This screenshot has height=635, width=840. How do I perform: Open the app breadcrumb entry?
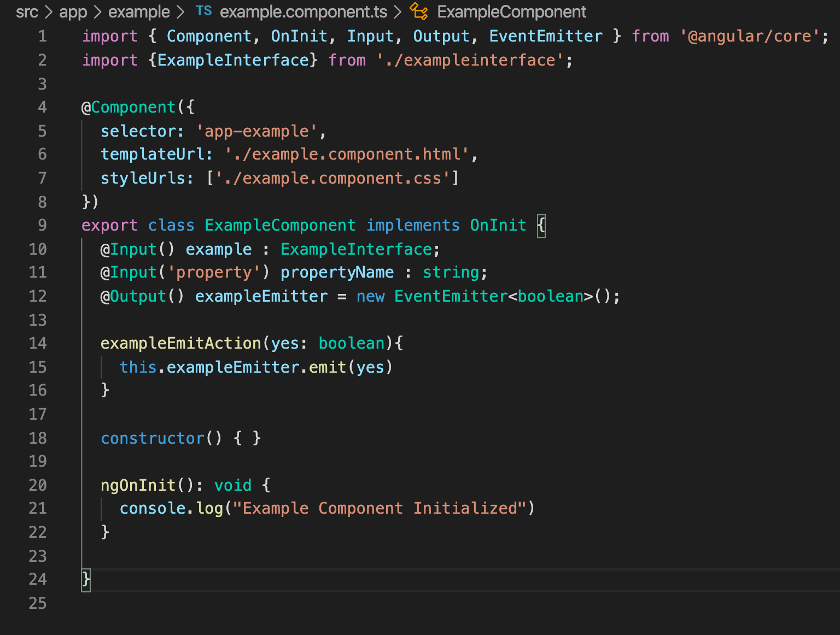[73, 11]
